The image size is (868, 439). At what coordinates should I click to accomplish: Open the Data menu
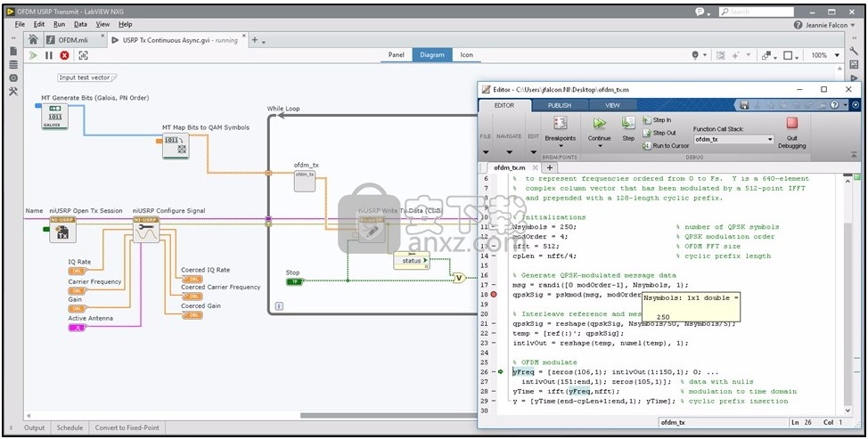[x=80, y=24]
